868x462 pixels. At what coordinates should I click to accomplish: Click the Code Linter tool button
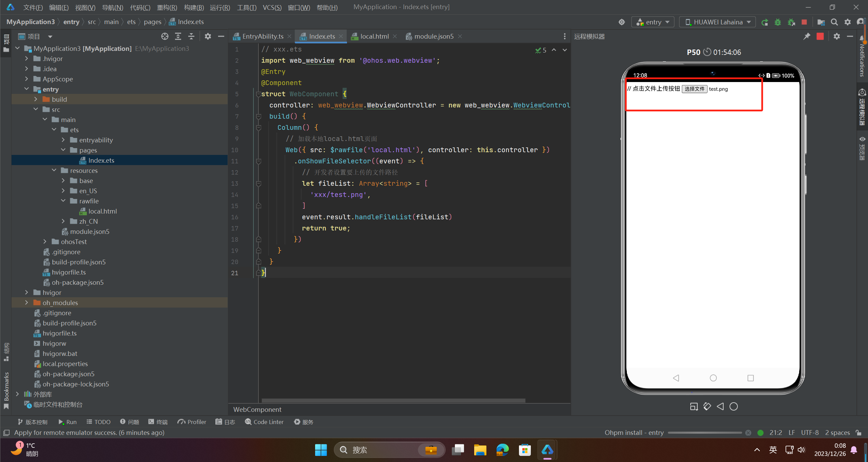[264, 422]
